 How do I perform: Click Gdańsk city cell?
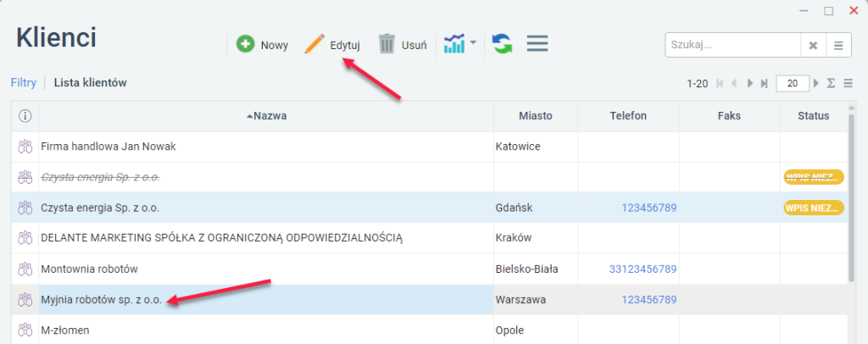(x=536, y=208)
